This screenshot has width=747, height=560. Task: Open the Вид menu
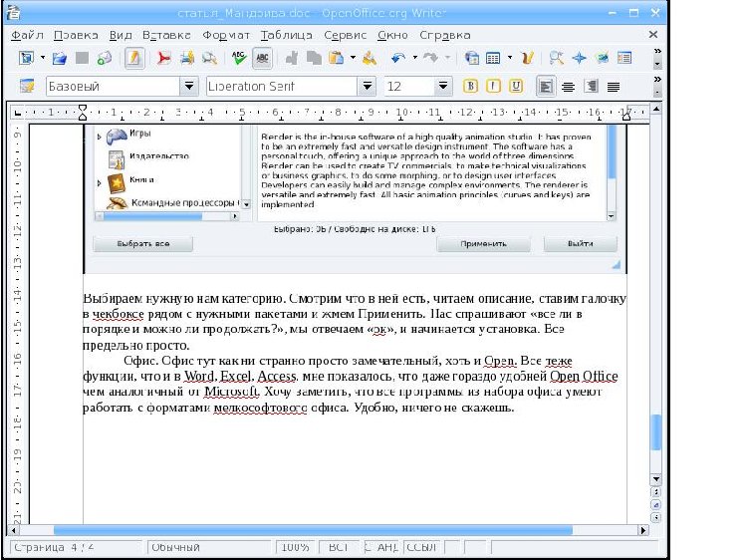(x=121, y=35)
